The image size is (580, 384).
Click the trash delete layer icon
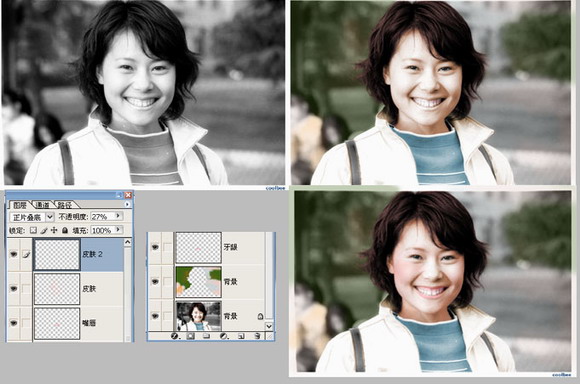click(x=257, y=336)
